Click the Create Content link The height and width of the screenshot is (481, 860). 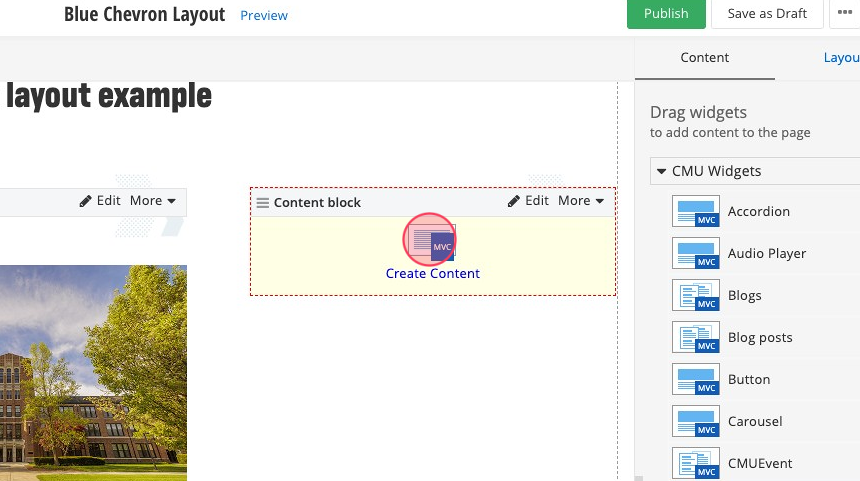click(433, 274)
